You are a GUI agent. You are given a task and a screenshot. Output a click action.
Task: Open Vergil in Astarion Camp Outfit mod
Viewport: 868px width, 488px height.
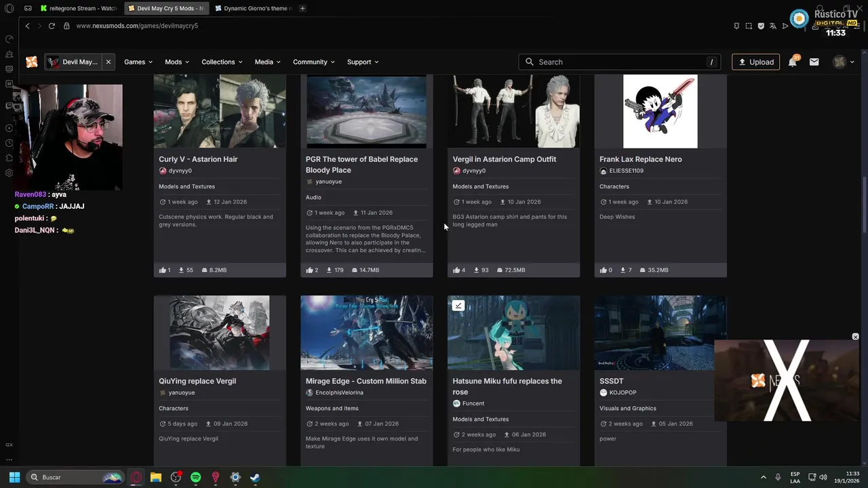coord(505,159)
